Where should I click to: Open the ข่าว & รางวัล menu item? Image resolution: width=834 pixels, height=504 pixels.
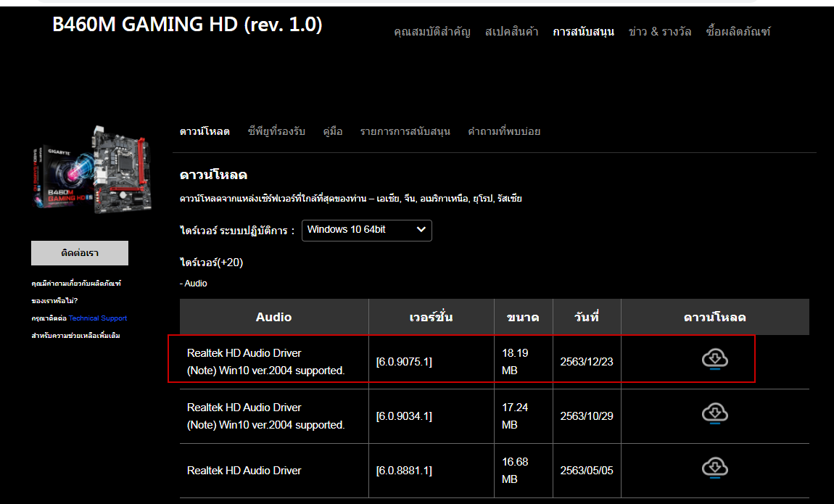tap(659, 32)
